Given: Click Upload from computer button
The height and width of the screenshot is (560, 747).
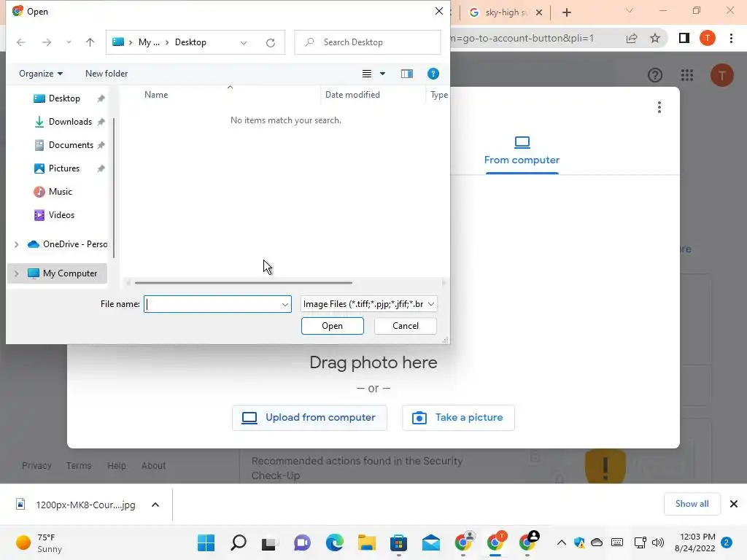Looking at the screenshot, I should (x=309, y=418).
